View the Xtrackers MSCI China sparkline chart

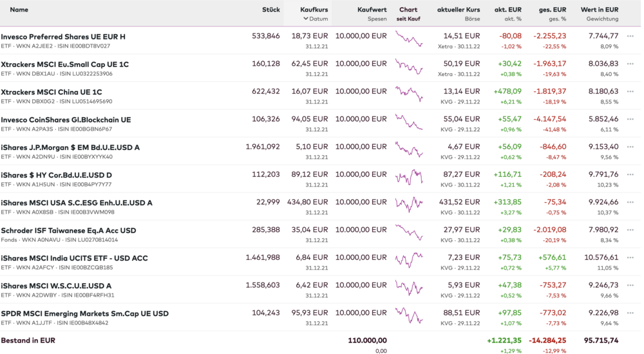(409, 93)
